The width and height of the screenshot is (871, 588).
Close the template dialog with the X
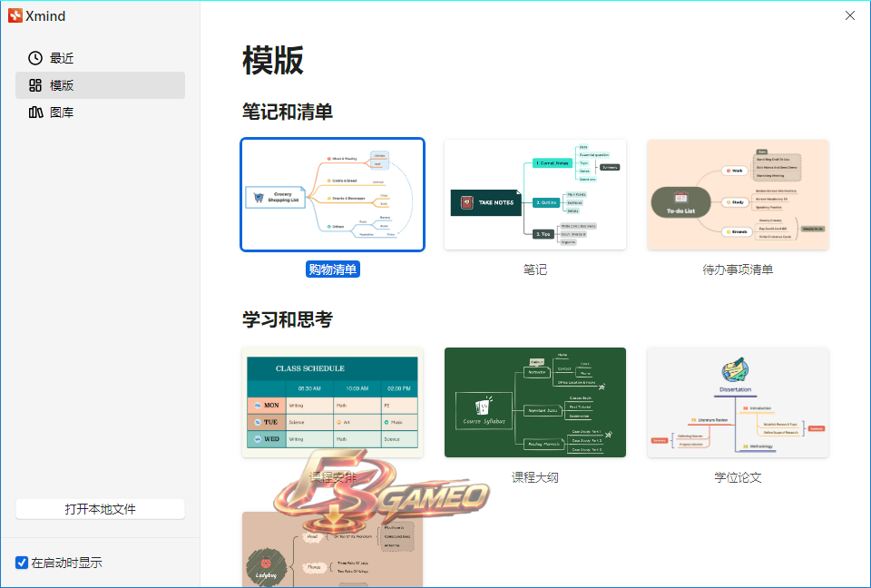click(x=850, y=15)
